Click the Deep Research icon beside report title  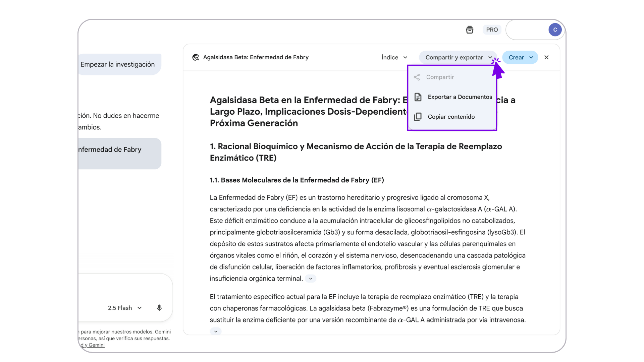coord(196,57)
